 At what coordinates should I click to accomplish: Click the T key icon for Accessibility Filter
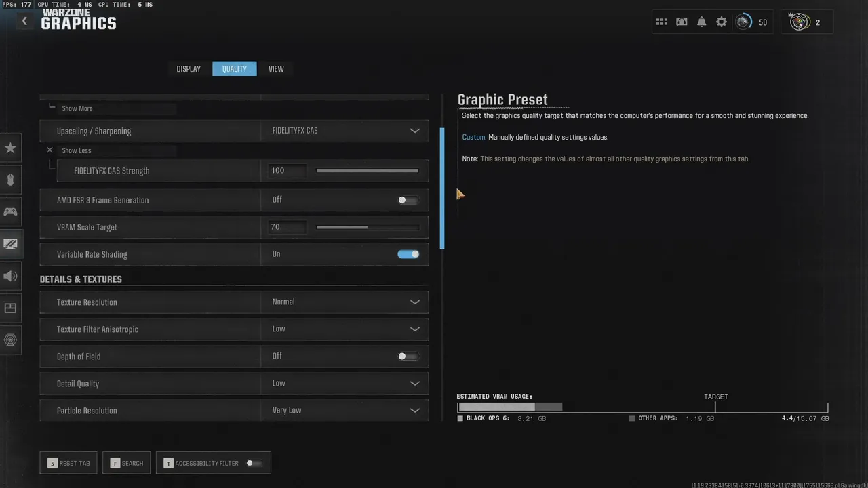pyautogui.click(x=168, y=463)
